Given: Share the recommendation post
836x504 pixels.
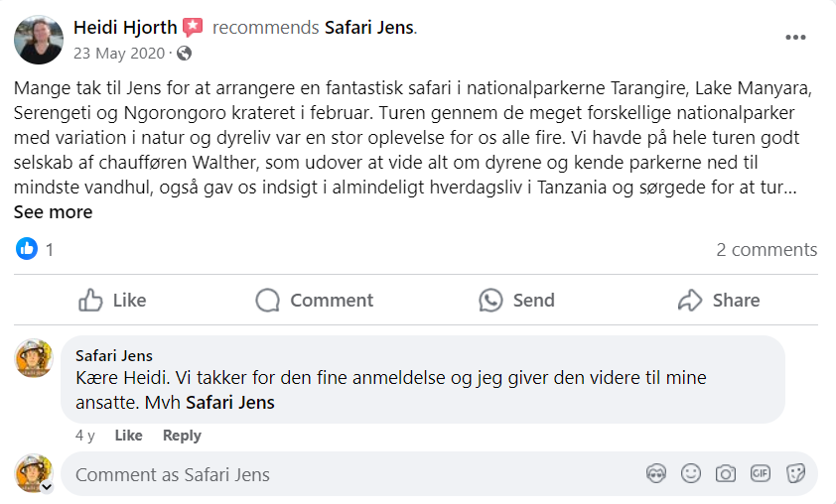Looking at the screenshot, I should coord(718,300).
